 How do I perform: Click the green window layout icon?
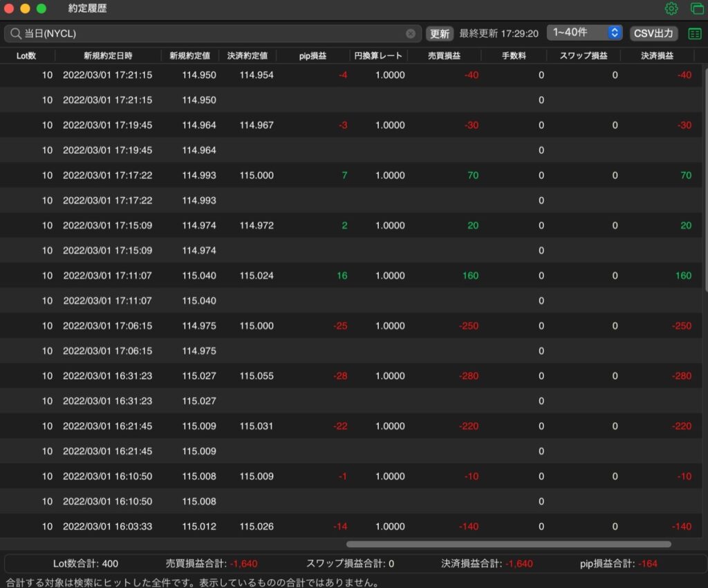click(x=697, y=8)
